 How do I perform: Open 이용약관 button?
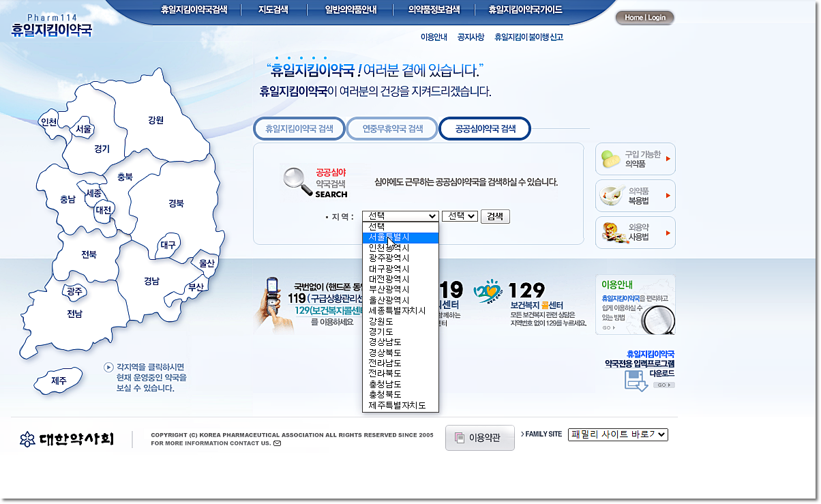(480, 438)
